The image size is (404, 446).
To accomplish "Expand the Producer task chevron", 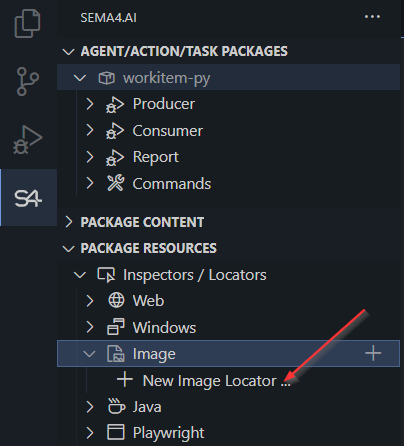I will click(x=90, y=104).
